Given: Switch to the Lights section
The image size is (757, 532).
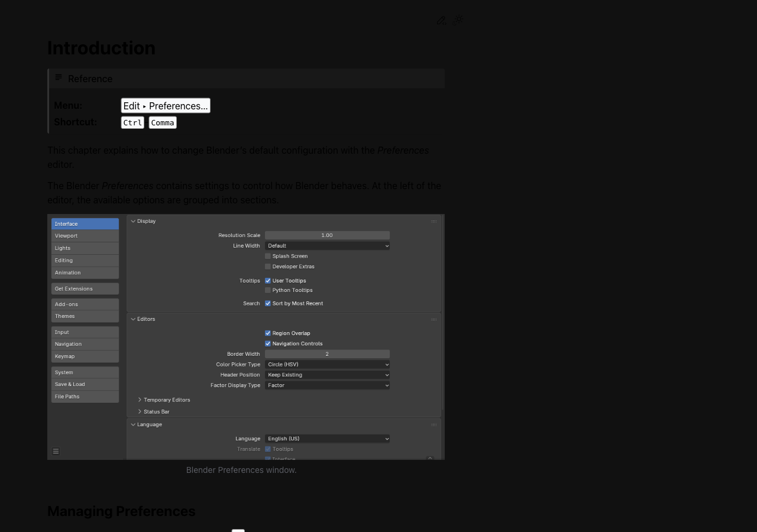Looking at the screenshot, I should tap(85, 248).
